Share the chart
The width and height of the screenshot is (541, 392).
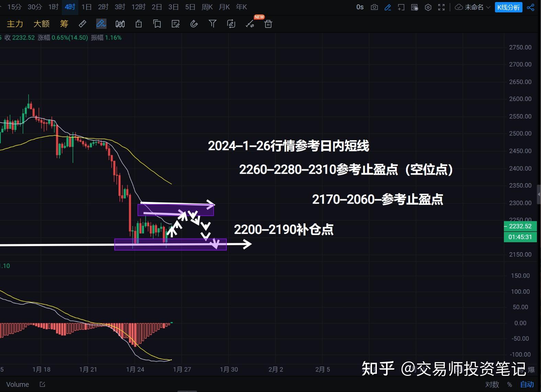tap(531, 7)
